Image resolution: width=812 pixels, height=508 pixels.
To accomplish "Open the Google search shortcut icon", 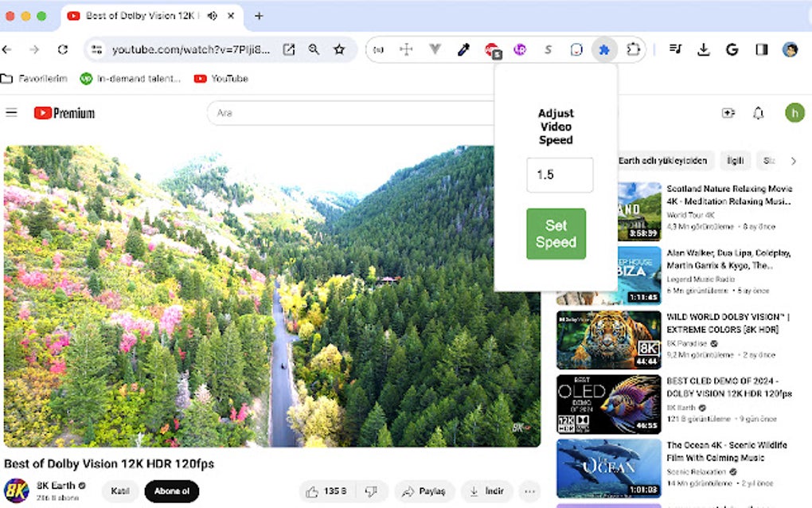I will [732, 49].
